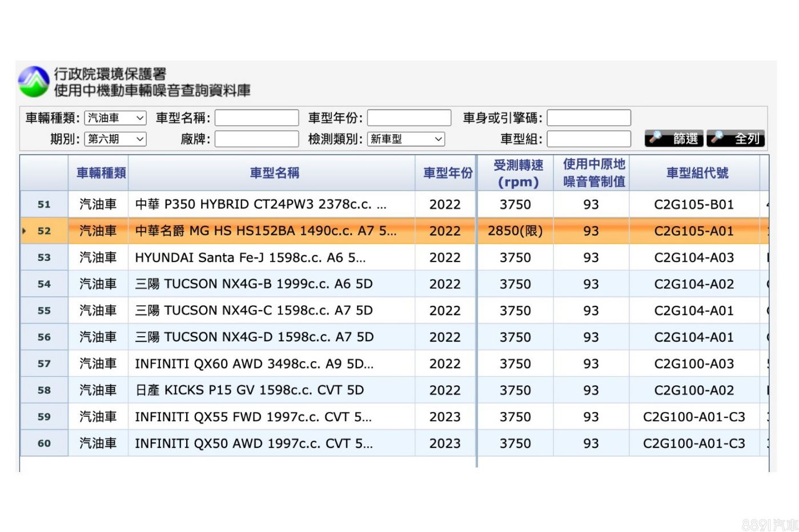Sort by 車型年份 column header
The image size is (799, 532).
click(447, 173)
